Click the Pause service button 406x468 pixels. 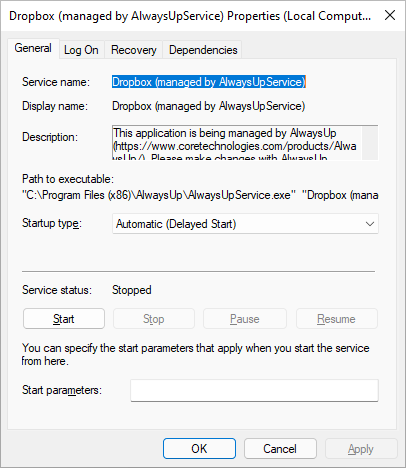point(245,319)
